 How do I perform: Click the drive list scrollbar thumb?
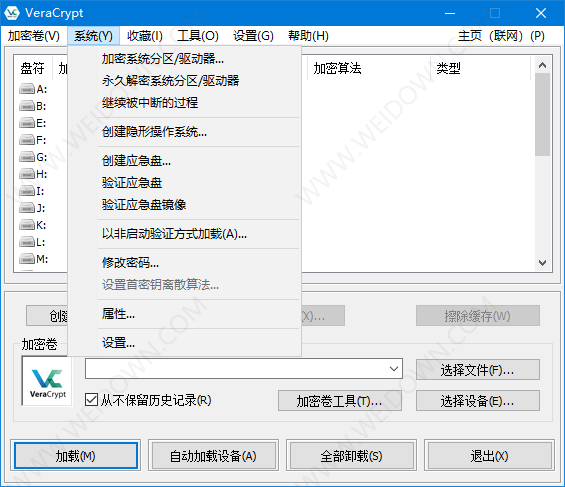pos(542,115)
